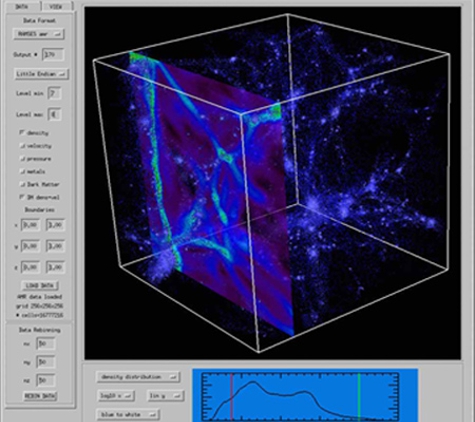This screenshot has width=475, height=422.
Task: Click the LOAD DATA button
Action: [x=40, y=286]
